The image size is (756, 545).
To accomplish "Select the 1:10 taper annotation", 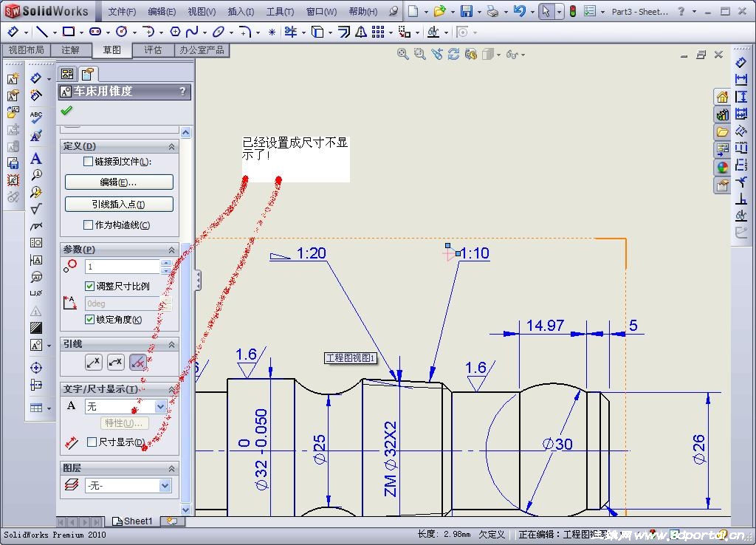I will tap(475, 253).
